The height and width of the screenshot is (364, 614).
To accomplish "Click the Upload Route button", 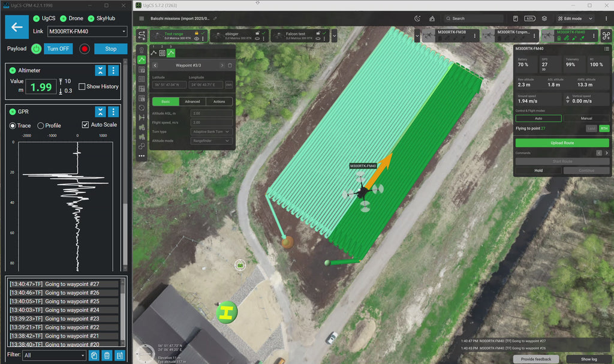I will click(562, 143).
